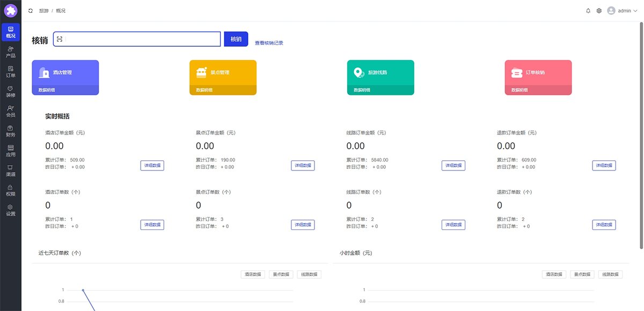Viewport: 644px width, 311px height.
Task: Click map pin icon on 旅游线路 card
Action: tap(359, 72)
